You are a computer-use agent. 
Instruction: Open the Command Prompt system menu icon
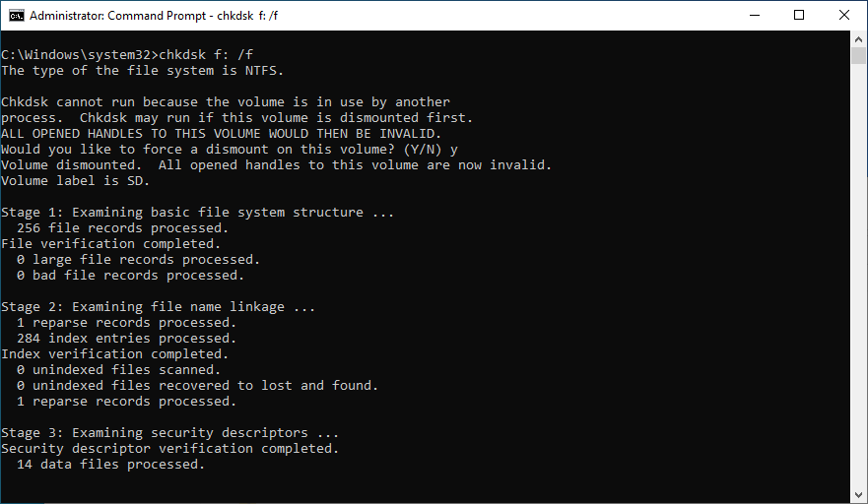point(14,15)
